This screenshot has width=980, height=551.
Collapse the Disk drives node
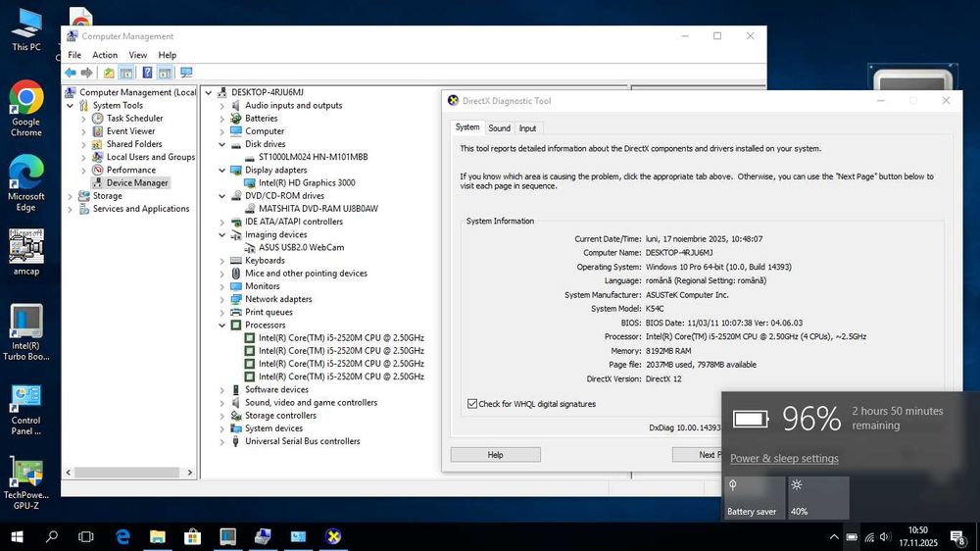[x=221, y=144]
